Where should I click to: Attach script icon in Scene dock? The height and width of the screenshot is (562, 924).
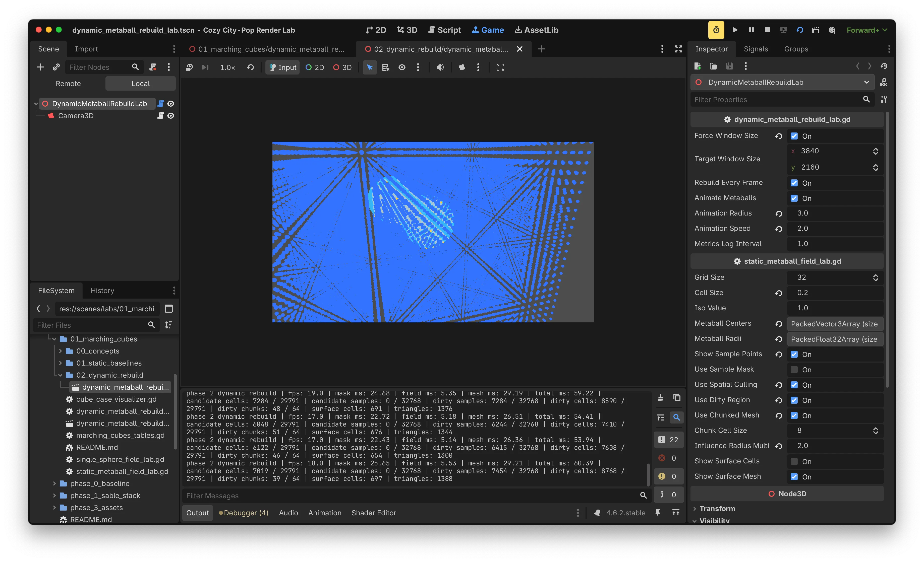point(153,67)
